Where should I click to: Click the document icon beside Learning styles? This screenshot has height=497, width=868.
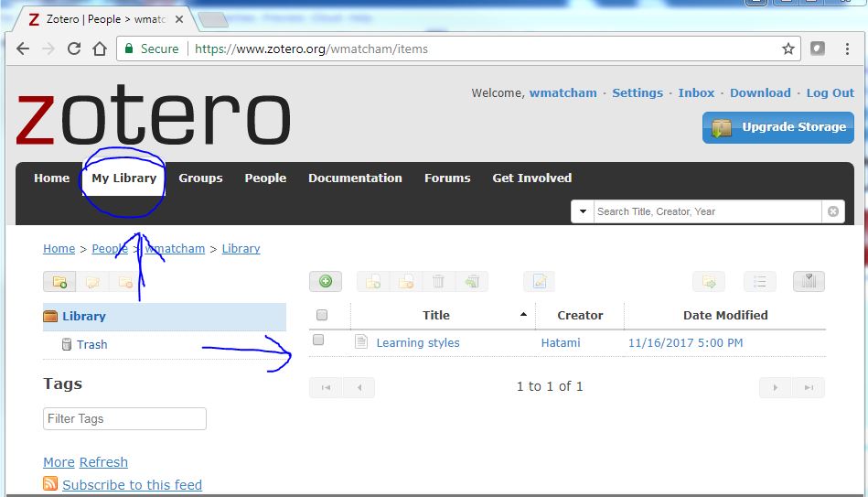pos(361,342)
